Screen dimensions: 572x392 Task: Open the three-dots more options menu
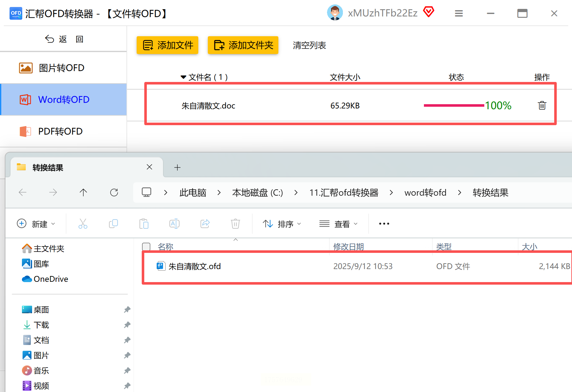point(384,224)
